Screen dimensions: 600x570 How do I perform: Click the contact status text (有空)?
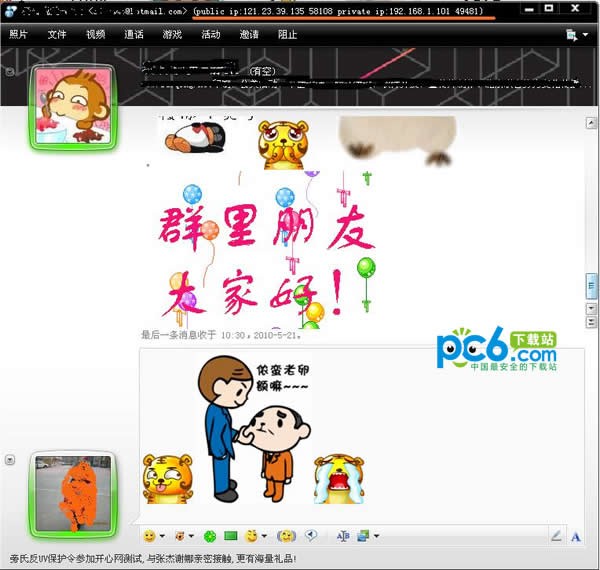(262, 71)
